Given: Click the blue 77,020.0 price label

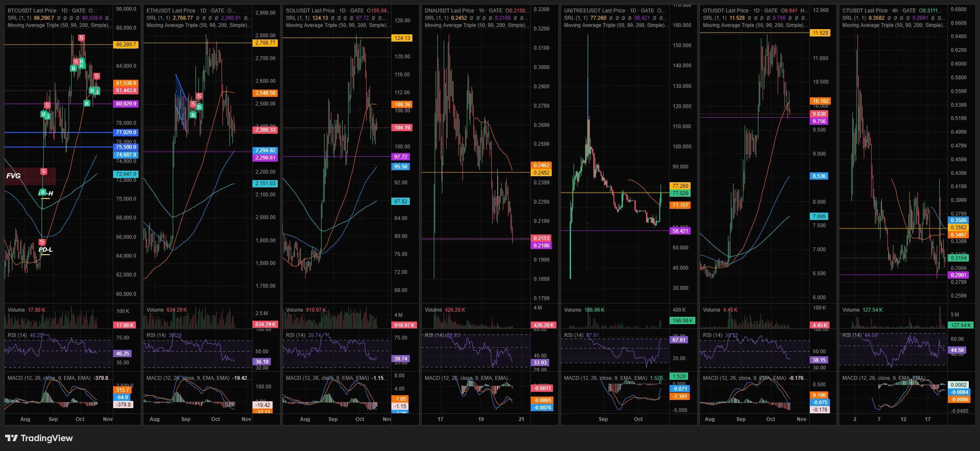Looking at the screenshot, I should point(126,132).
